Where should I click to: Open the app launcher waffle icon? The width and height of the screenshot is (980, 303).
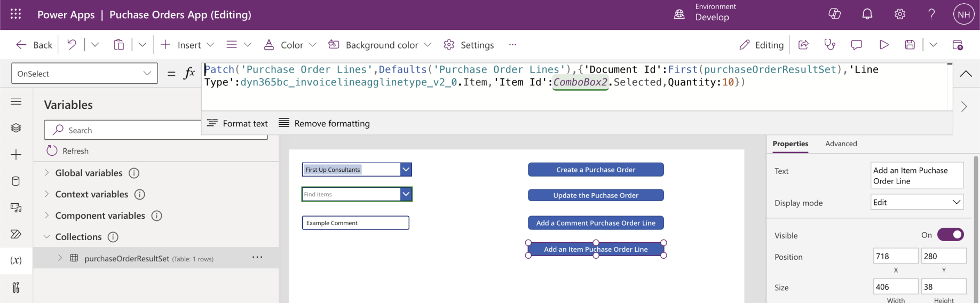click(x=15, y=14)
